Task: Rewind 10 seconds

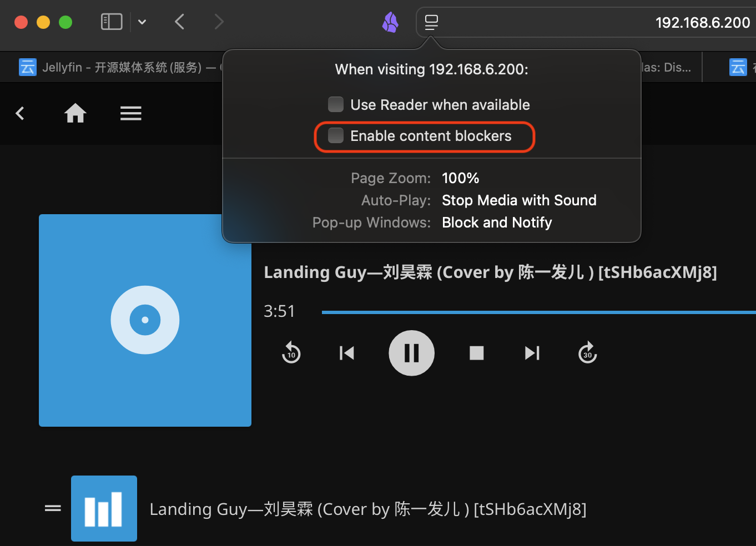Action: pyautogui.click(x=291, y=353)
